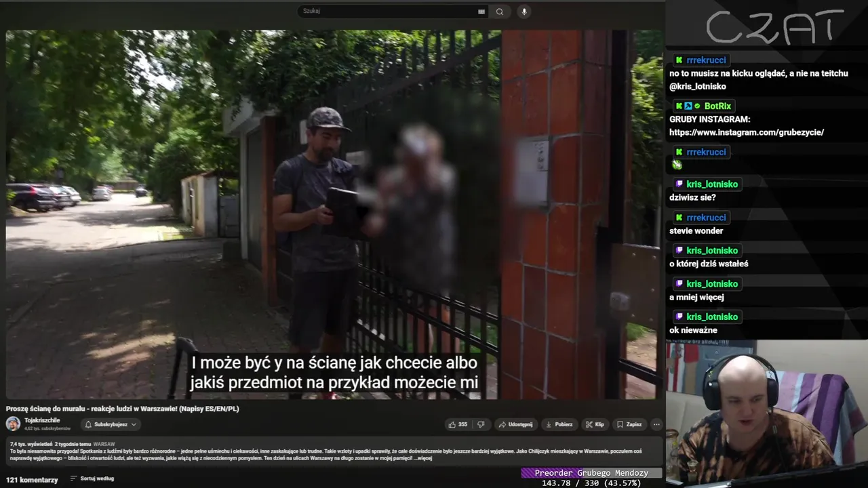
Task: Open the Tojakriszchile channel name link
Action: coord(42,420)
